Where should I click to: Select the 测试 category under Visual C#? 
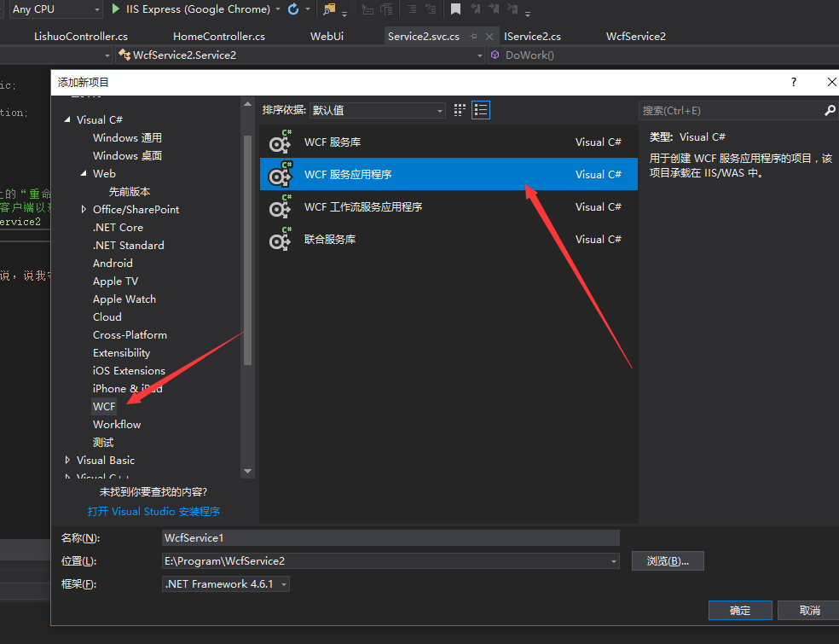(x=102, y=442)
